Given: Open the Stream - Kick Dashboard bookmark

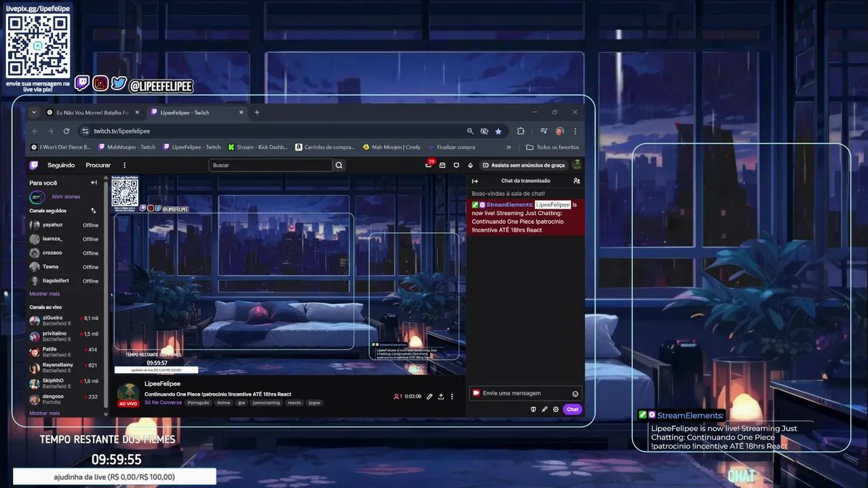Looking at the screenshot, I should [x=258, y=147].
